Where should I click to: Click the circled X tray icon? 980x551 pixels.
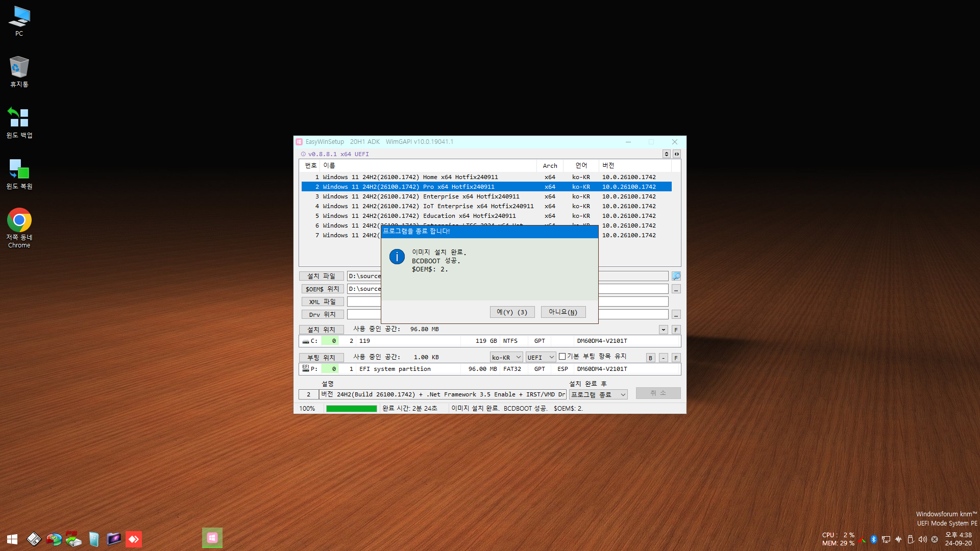(935, 539)
